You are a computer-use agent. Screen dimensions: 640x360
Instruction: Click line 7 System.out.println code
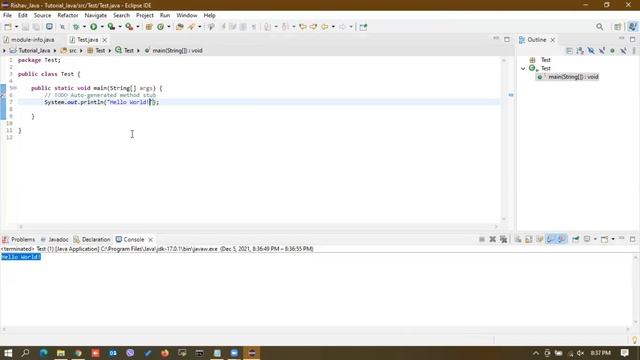point(102,102)
